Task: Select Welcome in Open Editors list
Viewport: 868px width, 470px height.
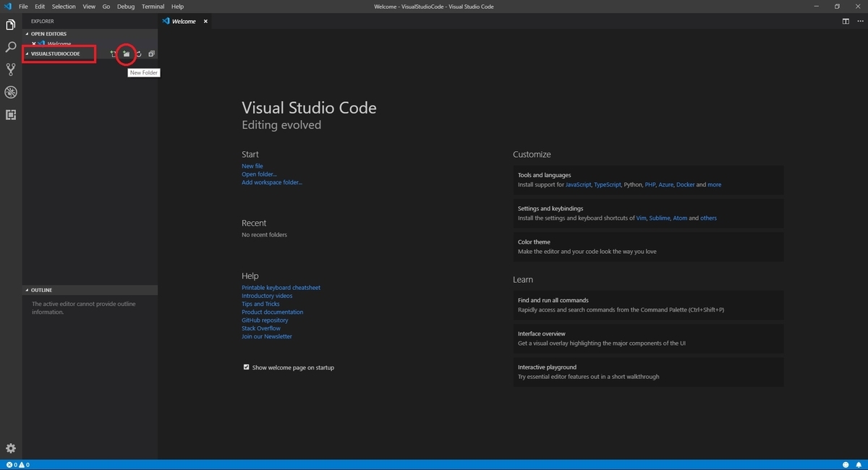Action: (90, 44)
